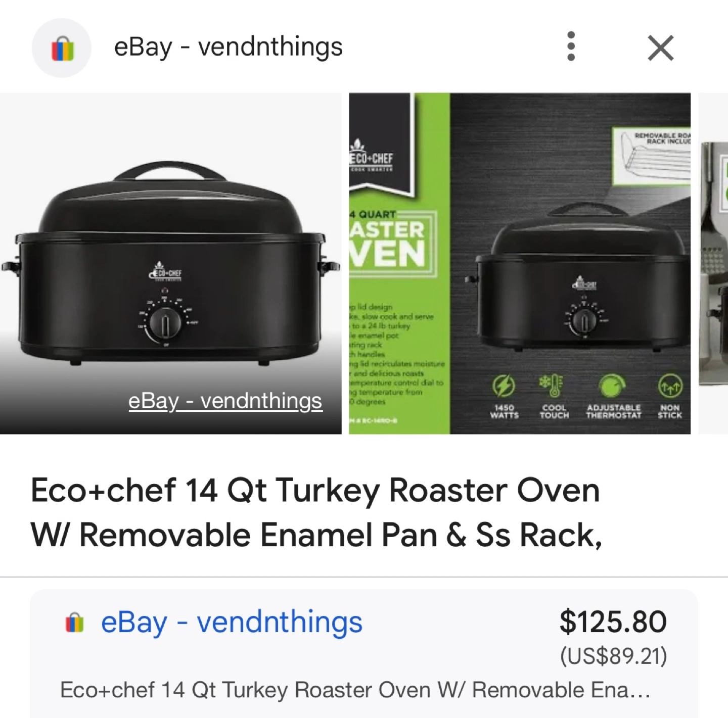Click the Non Stick arrows icon
The width and height of the screenshot is (728, 718).
pyautogui.click(x=671, y=387)
